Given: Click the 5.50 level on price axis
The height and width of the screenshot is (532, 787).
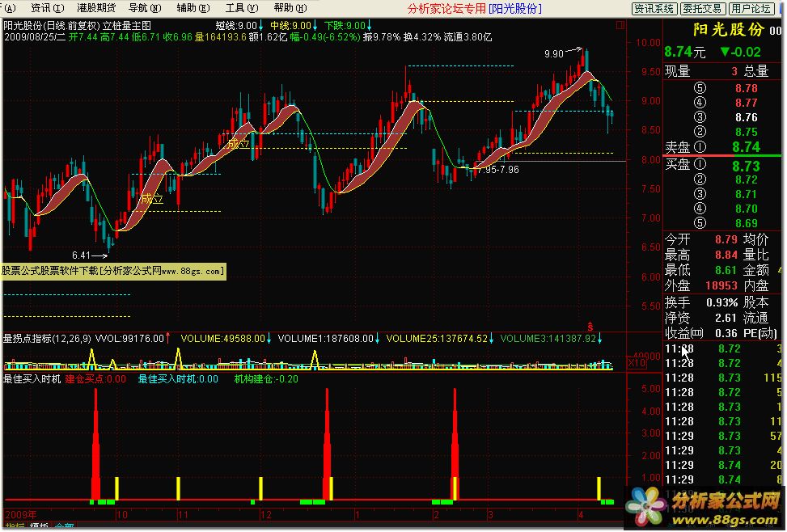Looking at the screenshot, I should (651, 306).
